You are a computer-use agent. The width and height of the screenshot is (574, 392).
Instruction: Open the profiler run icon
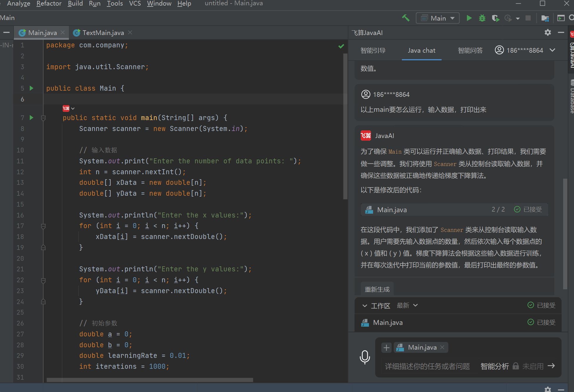pos(508,18)
